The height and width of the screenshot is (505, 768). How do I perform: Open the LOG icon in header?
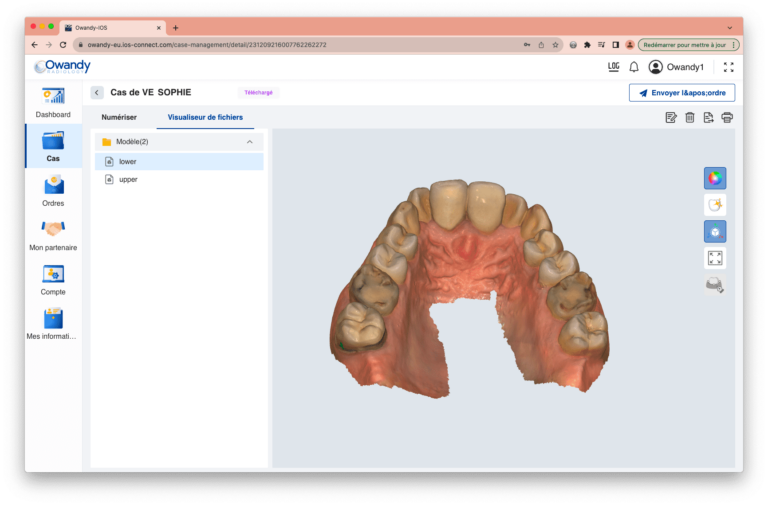613,67
